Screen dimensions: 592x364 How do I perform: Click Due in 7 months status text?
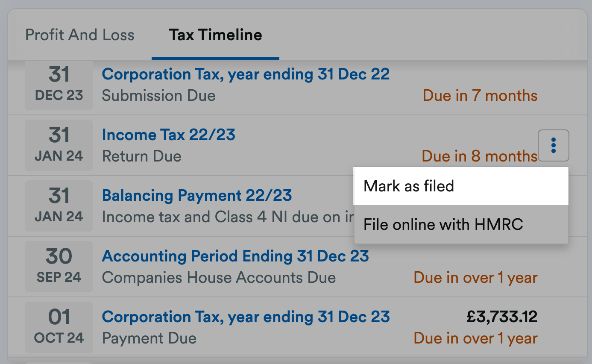(x=480, y=96)
